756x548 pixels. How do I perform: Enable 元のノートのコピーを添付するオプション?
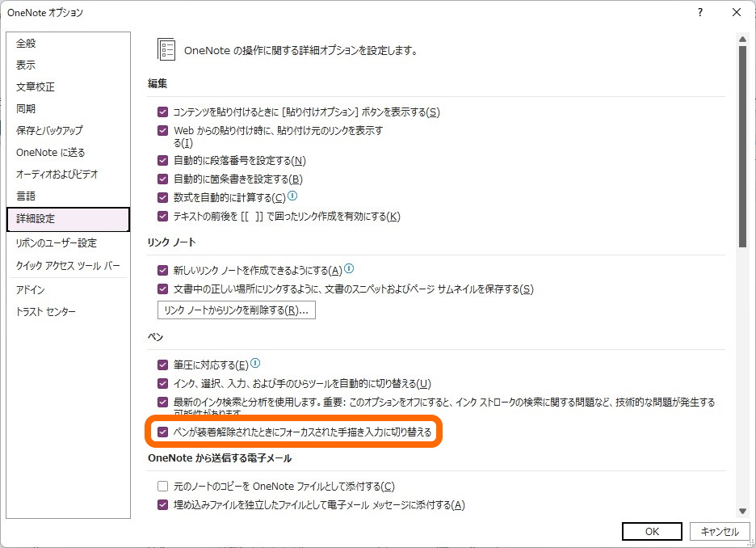pos(162,486)
